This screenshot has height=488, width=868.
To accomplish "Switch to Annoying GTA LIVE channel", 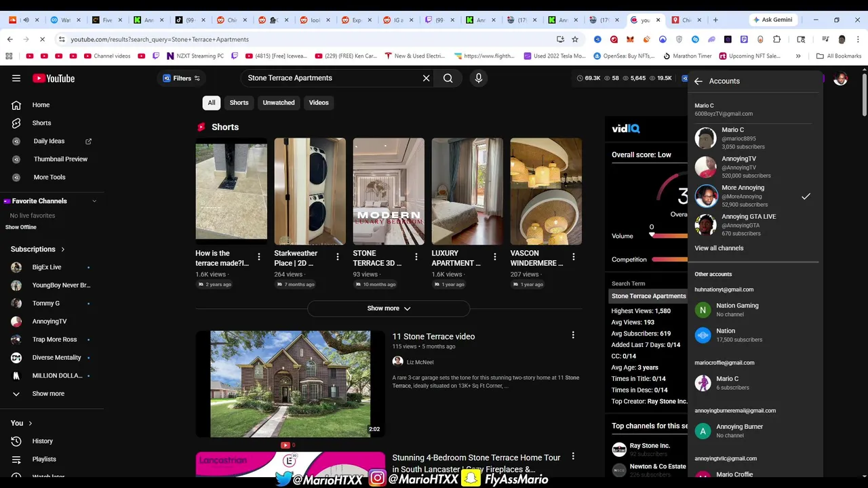I will [x=753, y=225].
